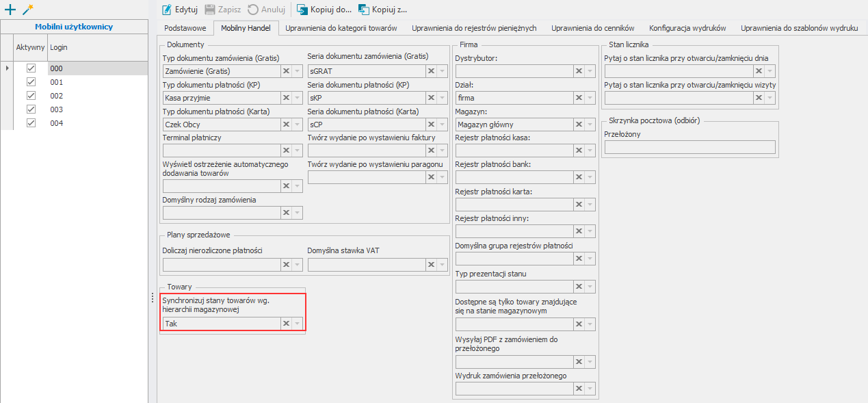
Task: Toggle Aktywny checkbox for user 000
Action: [x=31, y=68]
